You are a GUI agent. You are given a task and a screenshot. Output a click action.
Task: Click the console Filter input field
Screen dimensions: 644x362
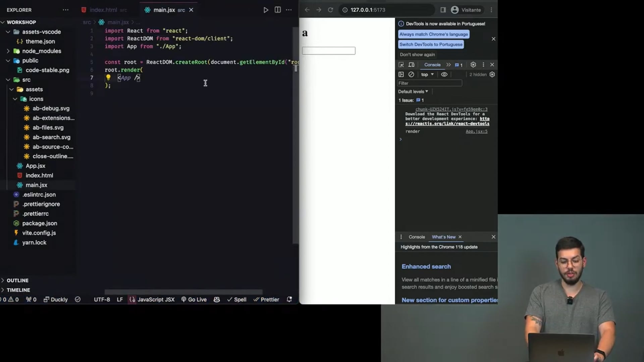click(429, 83)
